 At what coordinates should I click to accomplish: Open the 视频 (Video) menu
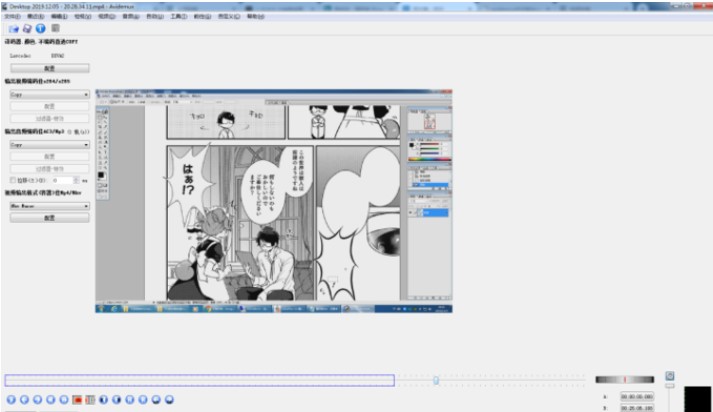click(x=107, y=16)
